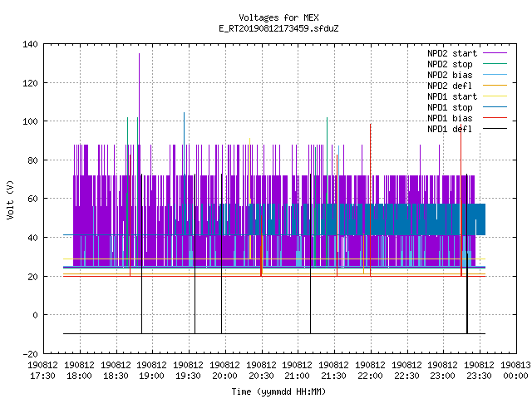Click the 190812 21:00 time tick label

pos(298,371)
